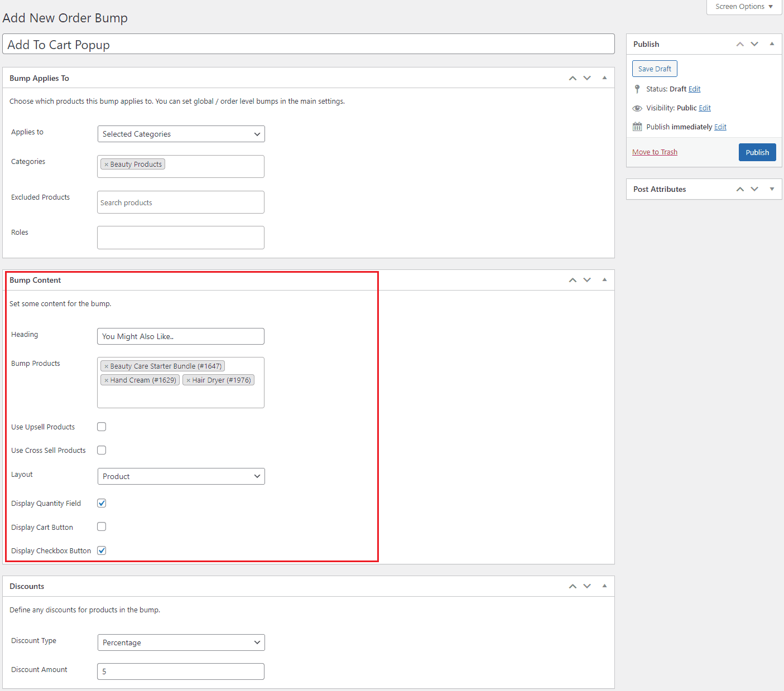Image resolution: width=784 pixels, height=691 pixels.
Task: Click the Visibility eye icon
Action: (637, 108)
